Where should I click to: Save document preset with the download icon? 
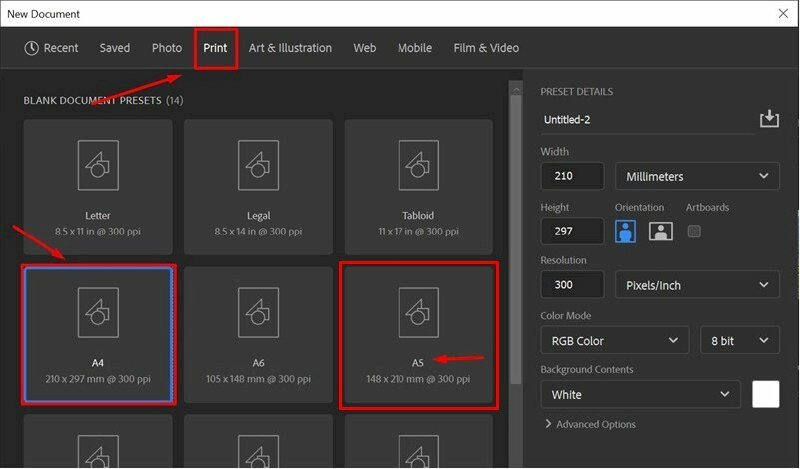coord(769,118)
